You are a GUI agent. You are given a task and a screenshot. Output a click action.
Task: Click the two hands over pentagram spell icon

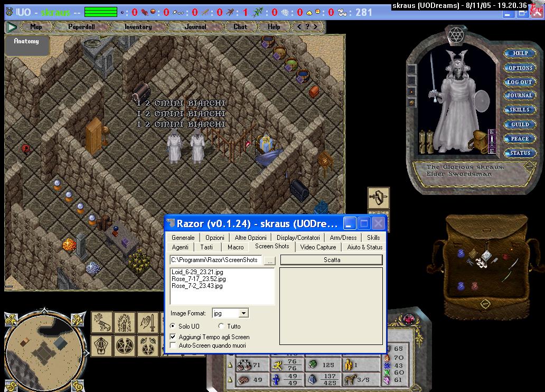click(x=148, y=346)
